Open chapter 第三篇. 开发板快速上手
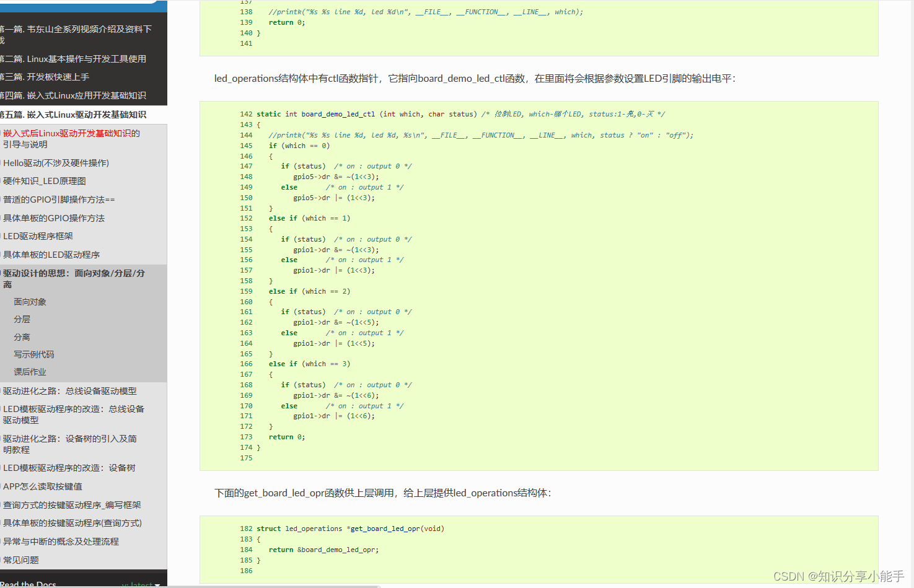The width and height of the screenshot is (914, 588). tap(45, 77)
